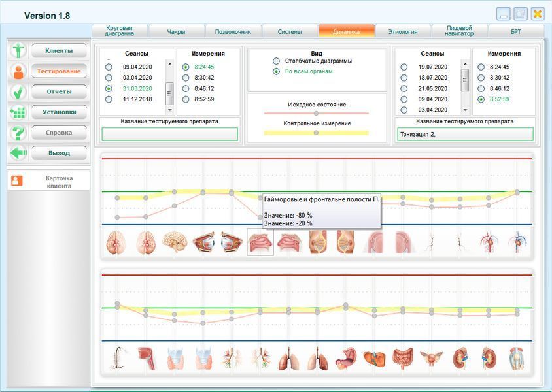Viewport: 552px width, 392px height.
Task: Click the field containing Тонизация-2
Action: pyautogui.click(x=465, y=135)
